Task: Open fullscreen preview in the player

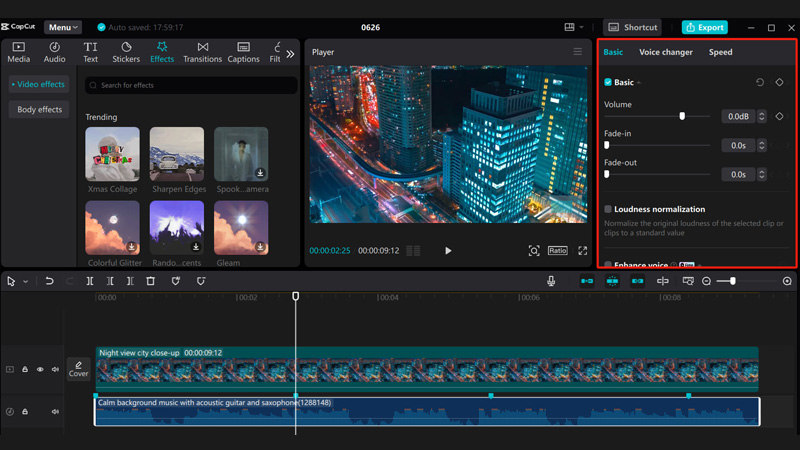Action: tap(583, 251)
